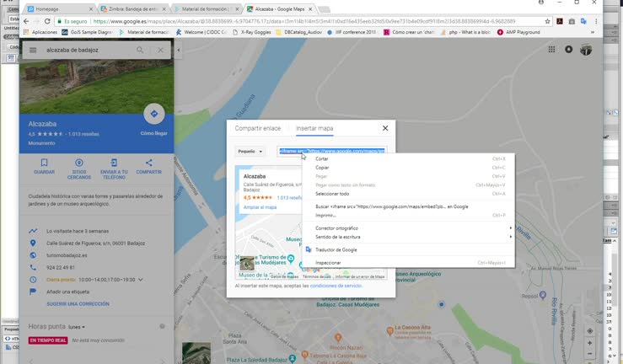Click the my location map button
The height and width of the screenshot is (364, 623).
590,330
